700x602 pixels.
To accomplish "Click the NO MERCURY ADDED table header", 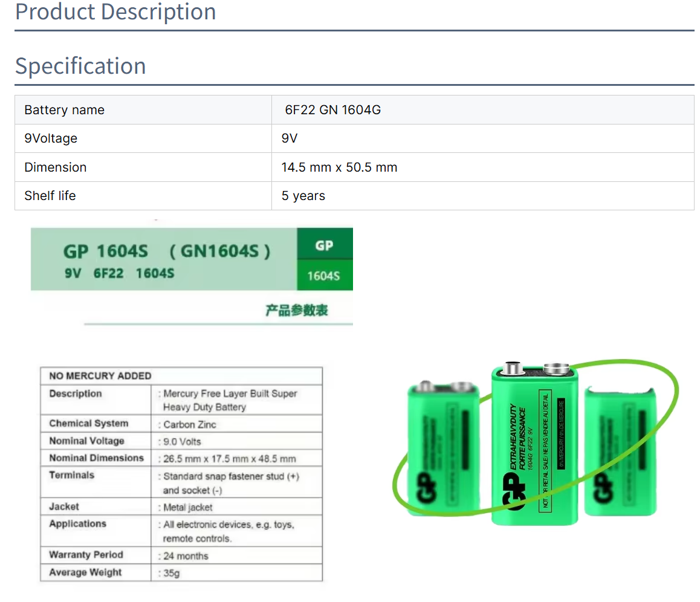I will pyautogui.click(x=181, y=376).
